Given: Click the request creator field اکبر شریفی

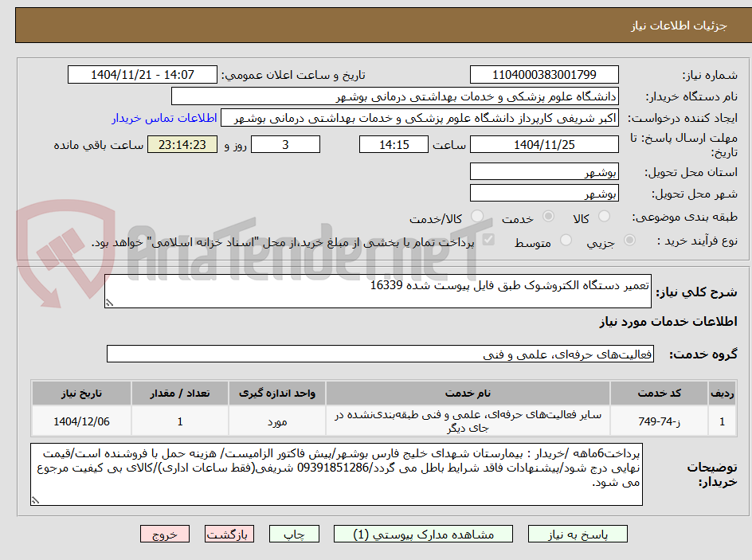Looking at the screenshot, I should click(x=420, y=118).
